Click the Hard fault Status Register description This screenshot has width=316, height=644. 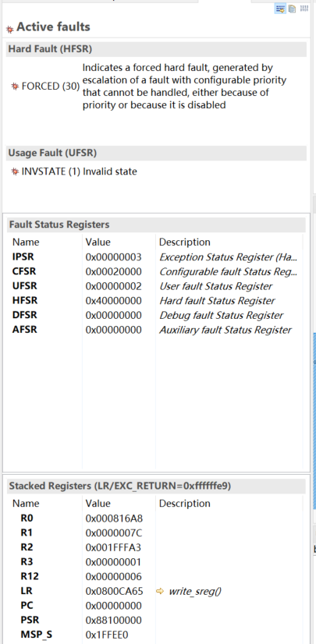tap(217, 301)
